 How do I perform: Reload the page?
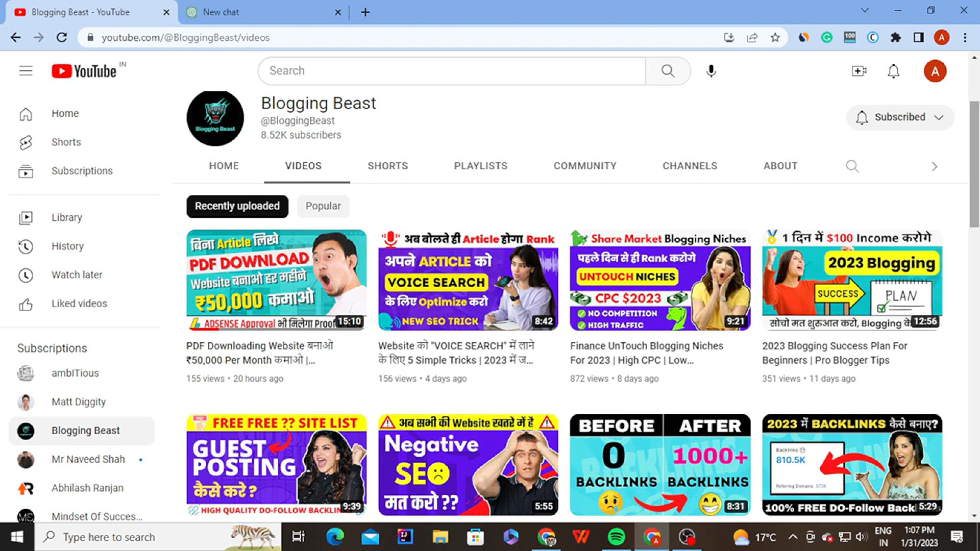[x=62, y=37]
